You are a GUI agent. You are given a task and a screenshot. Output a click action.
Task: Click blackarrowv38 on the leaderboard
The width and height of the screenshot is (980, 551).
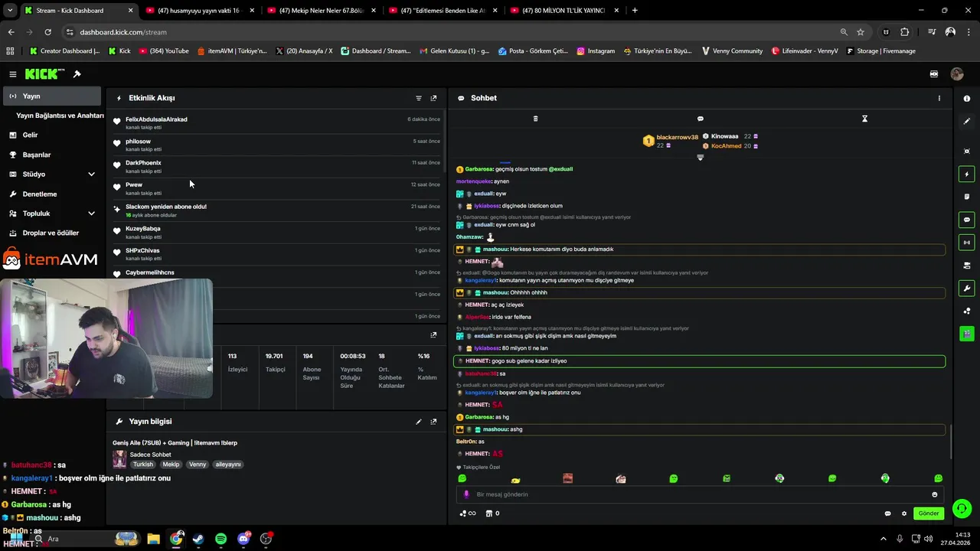(678, 137)
